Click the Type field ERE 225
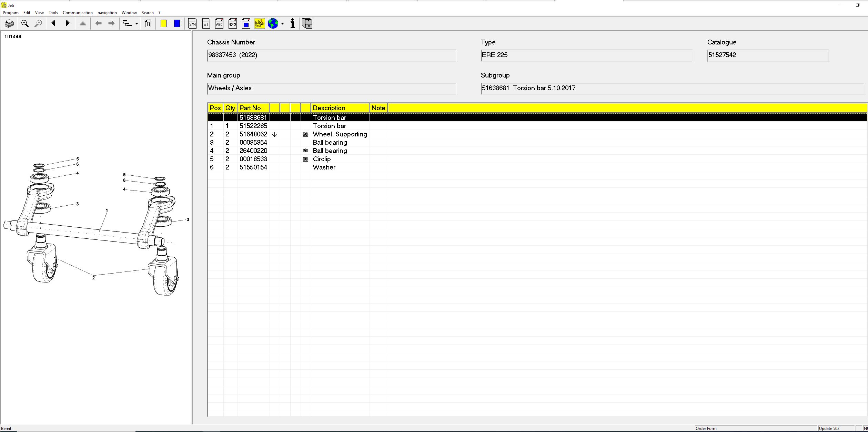868x432 pixels. point(586,55)
